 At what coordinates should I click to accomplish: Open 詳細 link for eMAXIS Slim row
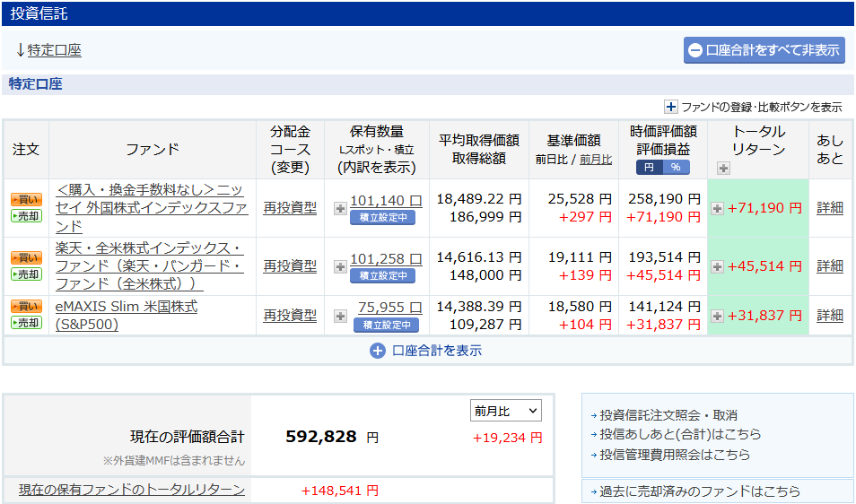point(830,316)
